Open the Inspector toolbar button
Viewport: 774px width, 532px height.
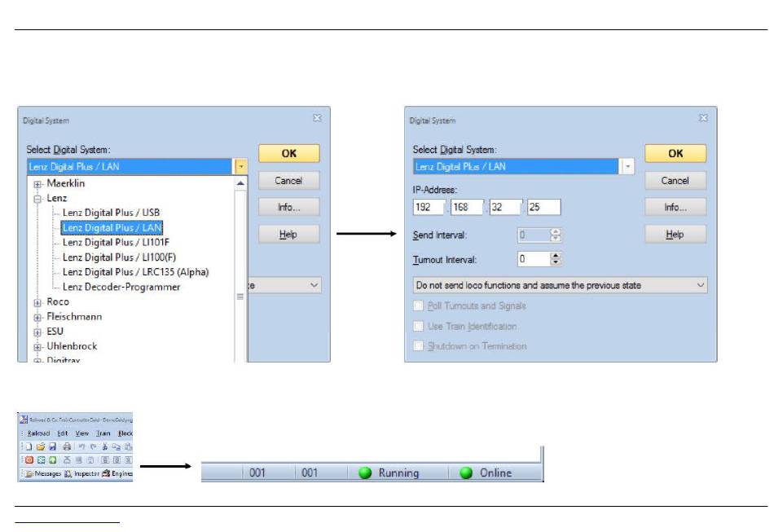coord(81,474)
